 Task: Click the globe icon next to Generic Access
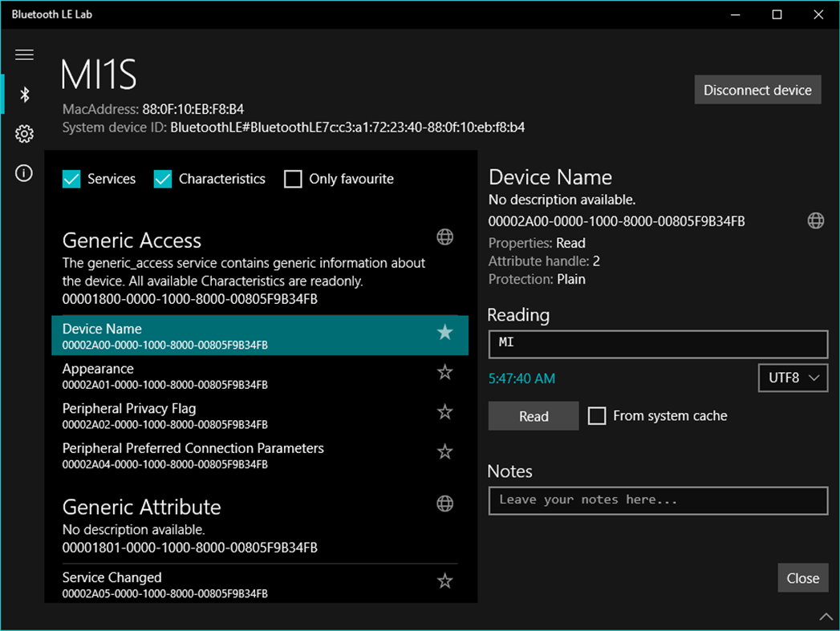444,237
